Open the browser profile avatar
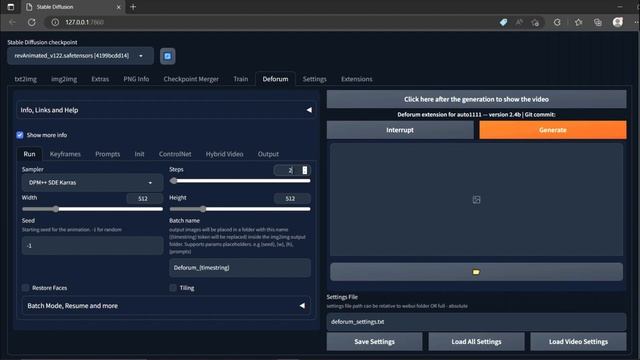The width and height of the screenshot is (640, 360). pyautogui.click(x=618, y=22)
